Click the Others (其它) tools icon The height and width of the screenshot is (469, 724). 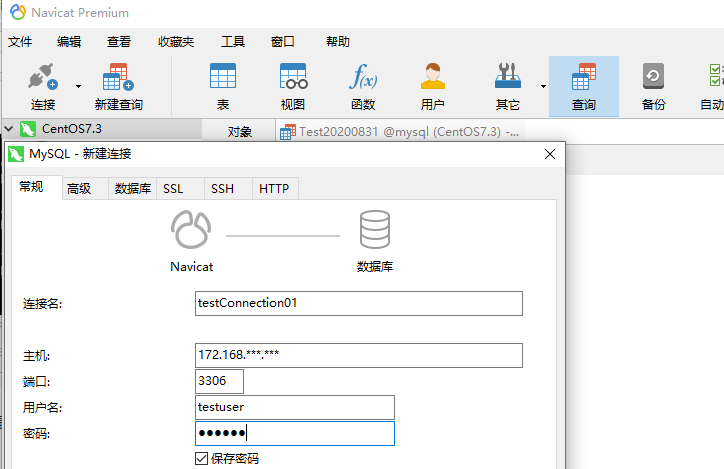tap(507, 76)
